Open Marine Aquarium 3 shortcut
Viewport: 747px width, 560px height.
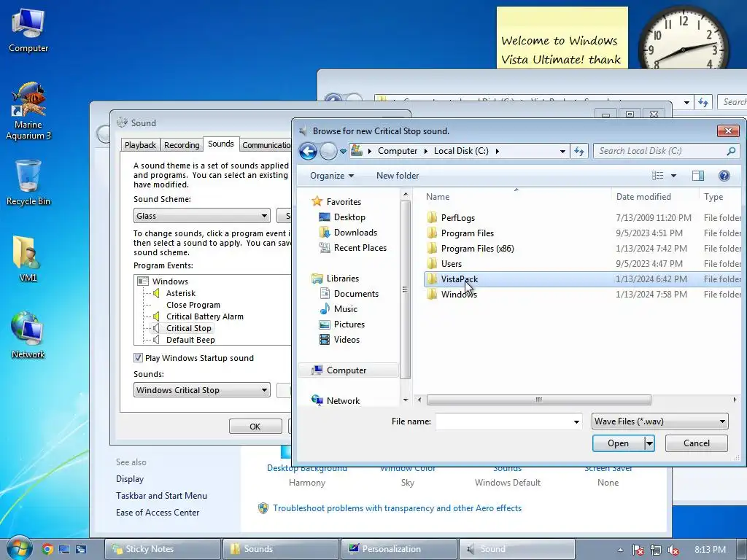tap(28, 111)
